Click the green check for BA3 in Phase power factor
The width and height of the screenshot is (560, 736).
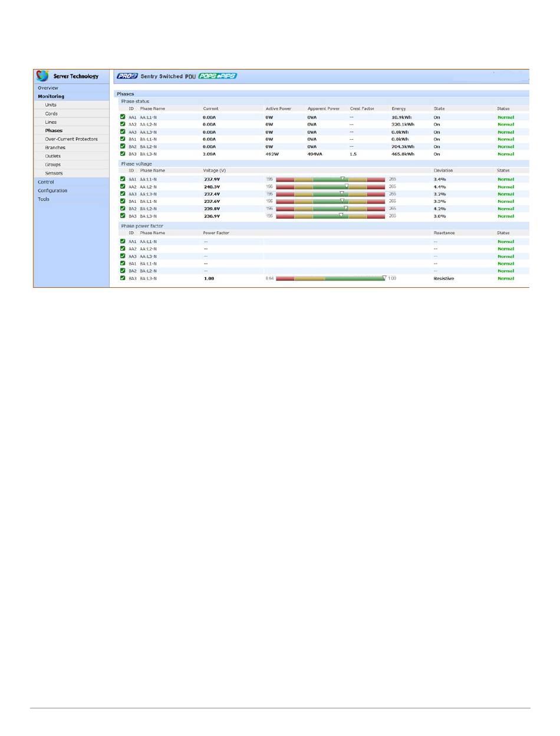(x=123, y=278)
